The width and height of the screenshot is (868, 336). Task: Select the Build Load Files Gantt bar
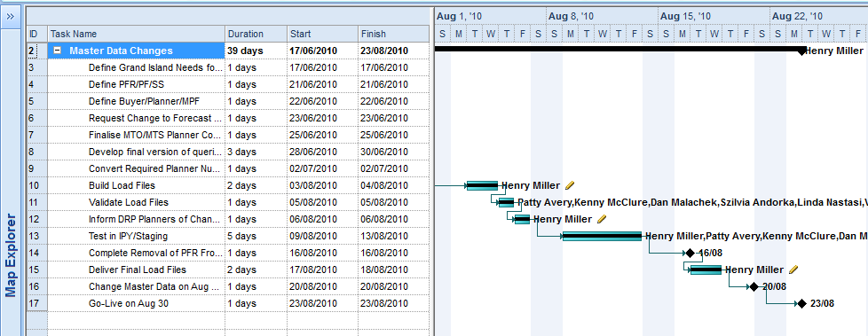point(482,185)
